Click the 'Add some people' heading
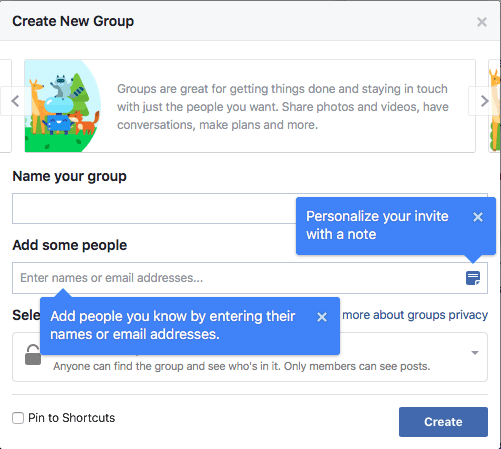Viewport: 501px width, 449px height. (x=70, y=245)
